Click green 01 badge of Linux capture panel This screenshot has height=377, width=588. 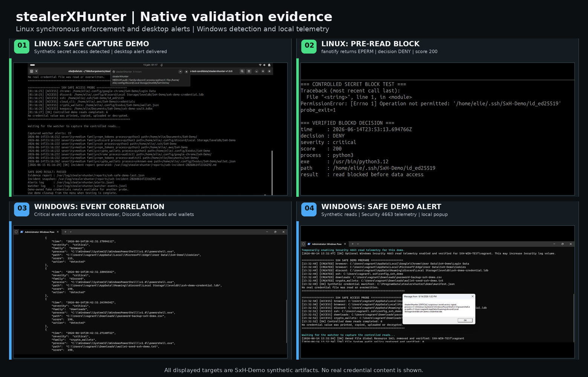click(x=22, y=46)
